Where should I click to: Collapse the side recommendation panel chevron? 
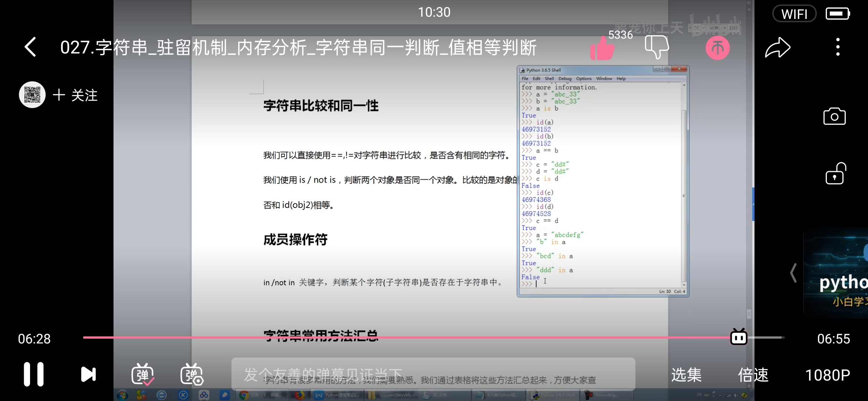[x=793, y=273]
